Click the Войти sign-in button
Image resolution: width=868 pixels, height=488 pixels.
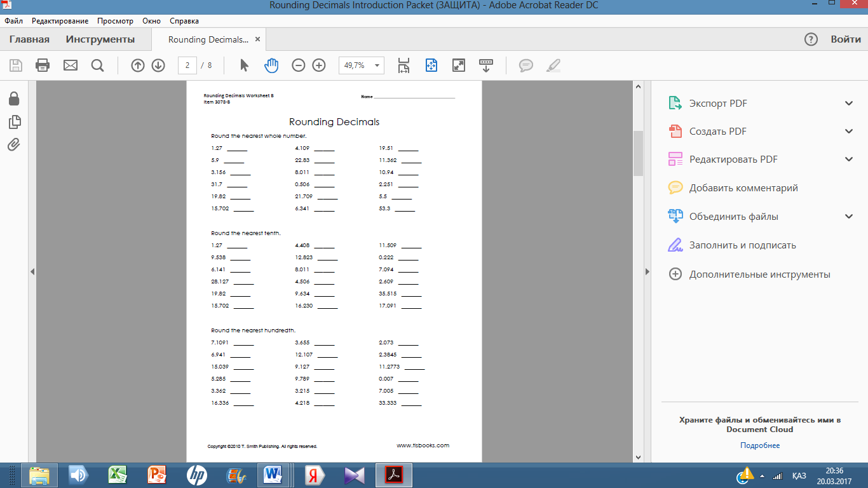846,39
